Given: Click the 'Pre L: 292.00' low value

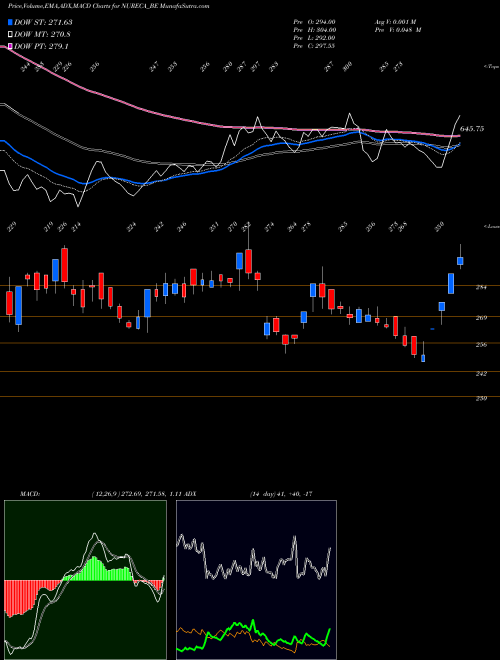Looking at the screenshot, I should click(314, 38).
